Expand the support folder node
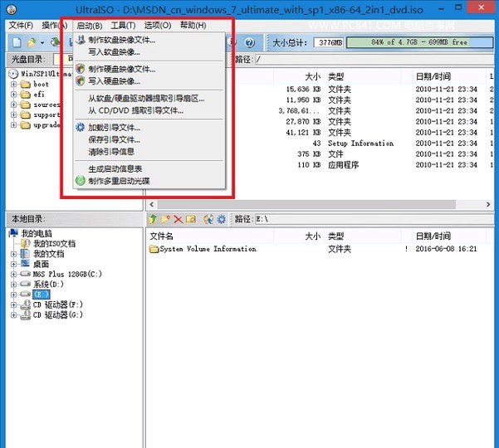 (x=13, y=114)
